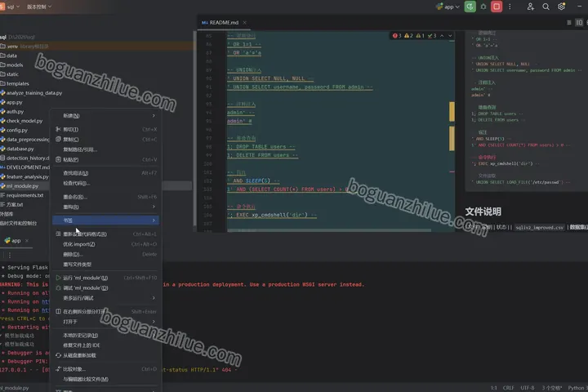Select requirements.txt in project tree

24,195
